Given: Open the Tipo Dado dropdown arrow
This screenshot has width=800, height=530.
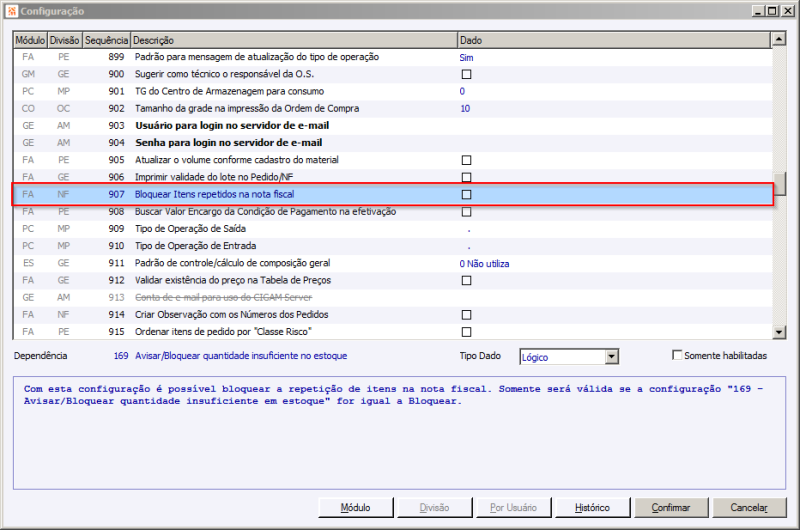Looking at the screenshot, I should point(612,357).
